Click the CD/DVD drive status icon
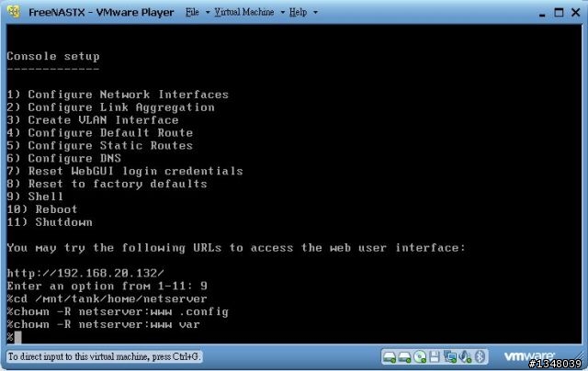The height and width of the screenshot is (371, 588). click(420, 356)
